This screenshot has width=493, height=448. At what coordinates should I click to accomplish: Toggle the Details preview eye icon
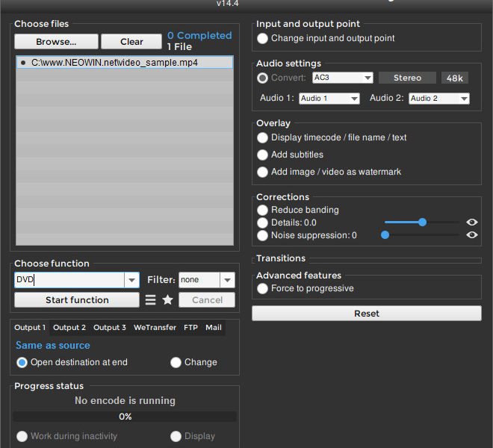coord(472,223)
